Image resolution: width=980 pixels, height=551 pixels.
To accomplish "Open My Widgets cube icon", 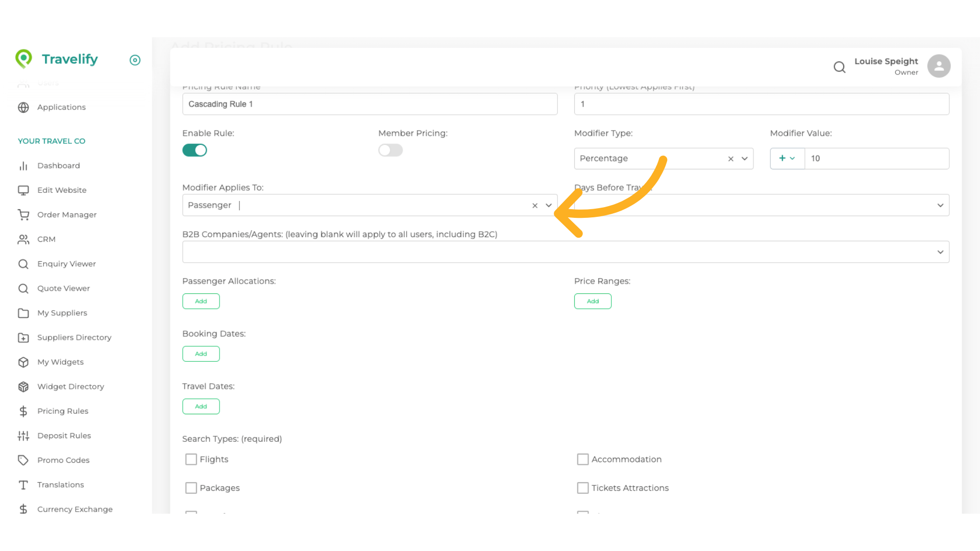I will pyautogui.click(x=23, y=362).
